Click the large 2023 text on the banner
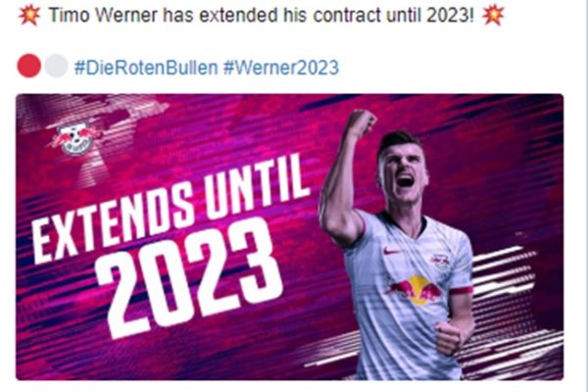The width and height of the screenshot is (588, 392). tap(188, 277)
